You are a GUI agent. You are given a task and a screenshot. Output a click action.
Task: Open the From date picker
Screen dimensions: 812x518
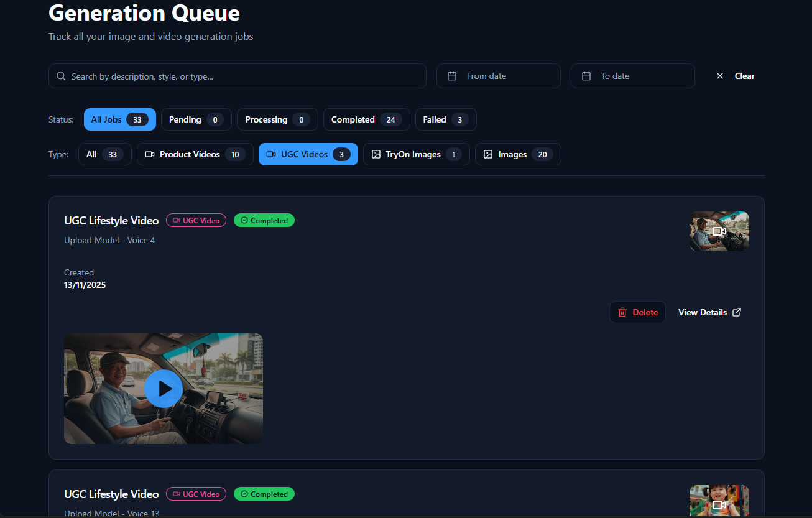[498, 76]
